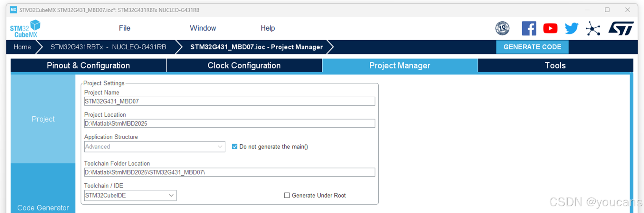Select the Project Manager tab
The height and width of the screenshot is (213, 644).
click(x=400, y=65)
